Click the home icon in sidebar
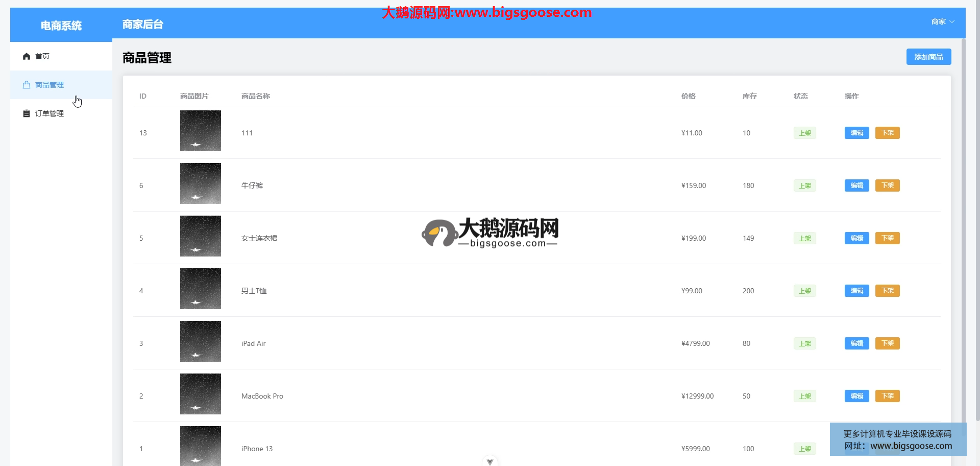The width and height of the screenshot is (980, 466). pos(27,56)
